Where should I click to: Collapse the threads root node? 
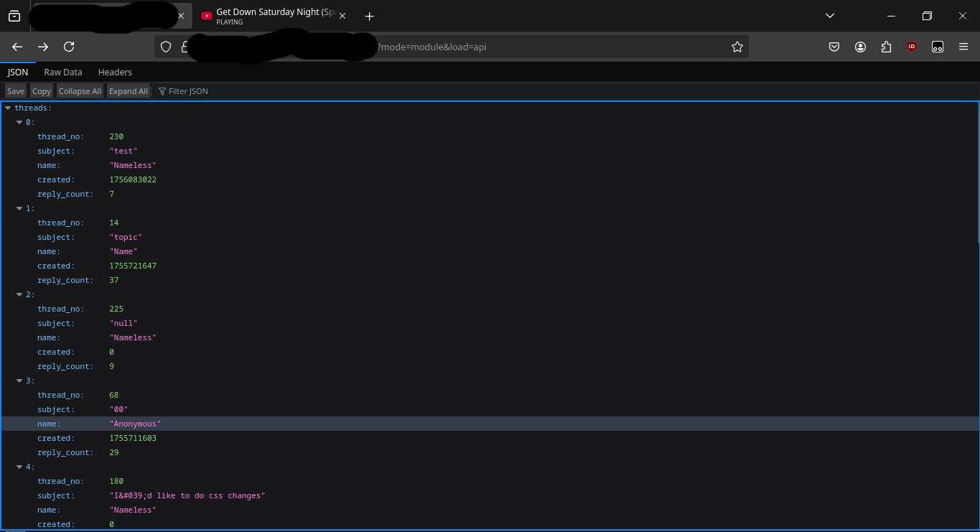(8, 108)
